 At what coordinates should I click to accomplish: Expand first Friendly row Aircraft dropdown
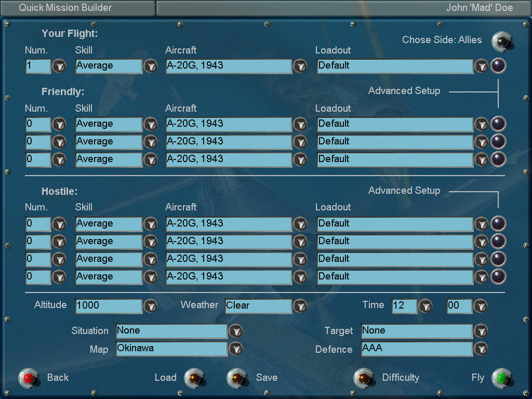click(300, 125)
